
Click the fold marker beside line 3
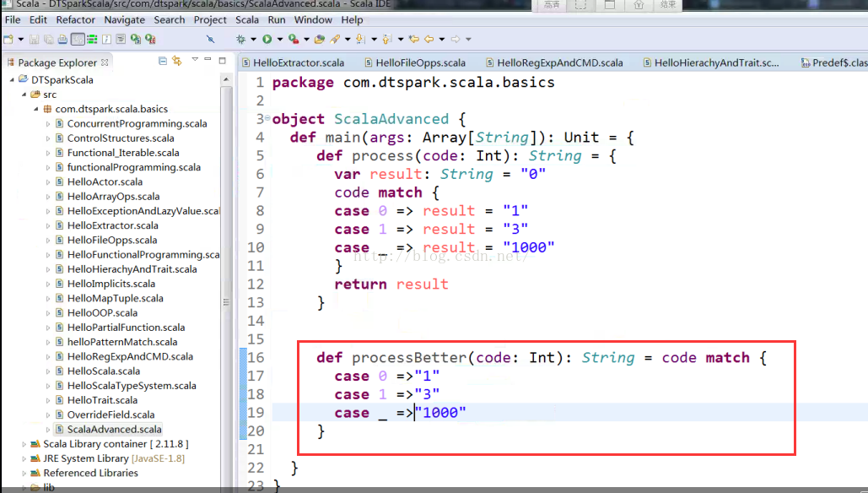(x=268, y=118)
